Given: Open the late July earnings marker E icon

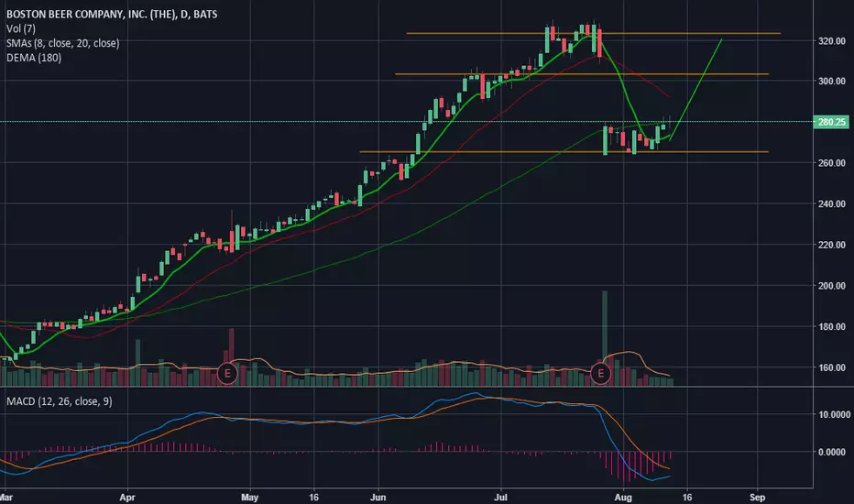Looking at the screenshot, I should (601, 373).
